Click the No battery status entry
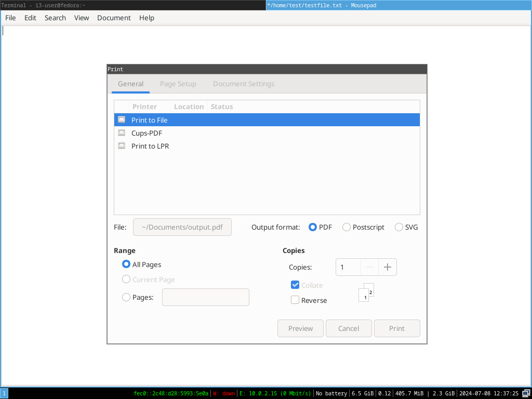Image resolution: width=532 pixels, height=399 pixels. (x=331, y=393)
